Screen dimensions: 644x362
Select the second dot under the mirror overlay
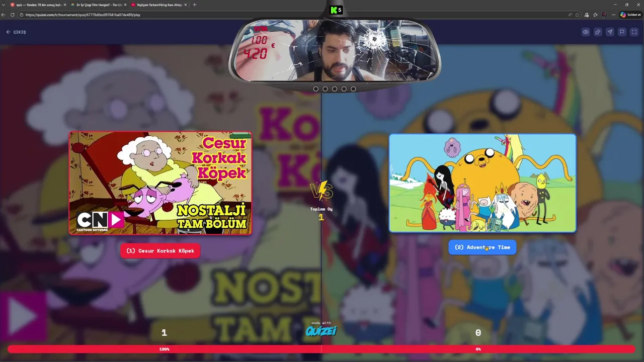tap(325, 89)
